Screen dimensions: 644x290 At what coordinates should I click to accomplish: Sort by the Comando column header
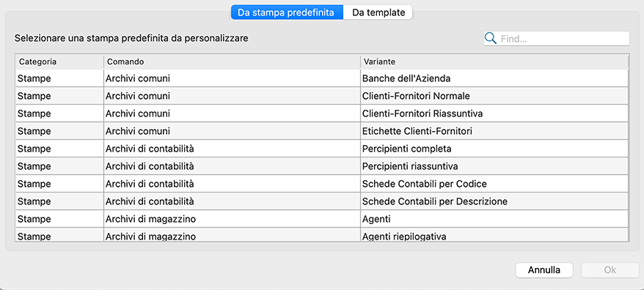(232, 62)
